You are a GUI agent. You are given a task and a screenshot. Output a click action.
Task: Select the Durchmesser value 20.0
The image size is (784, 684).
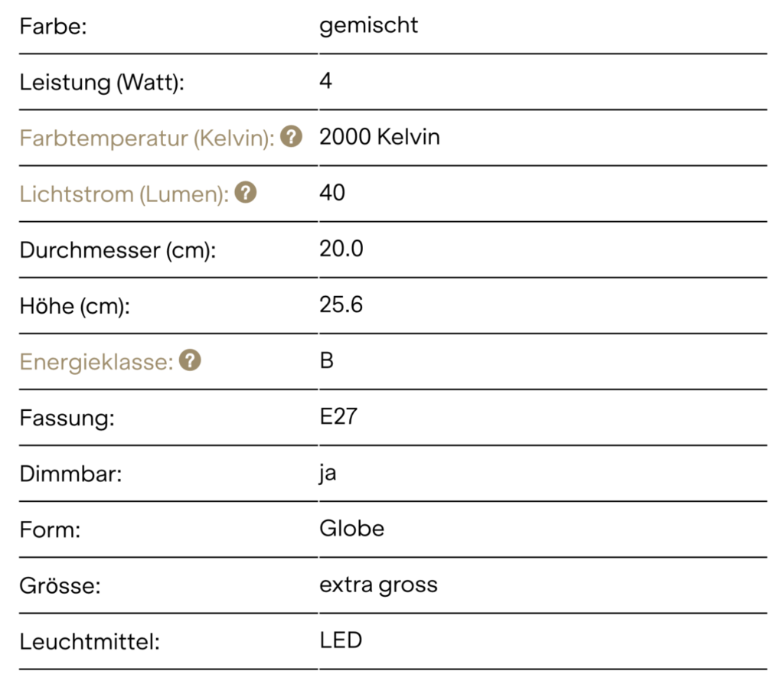341,249
